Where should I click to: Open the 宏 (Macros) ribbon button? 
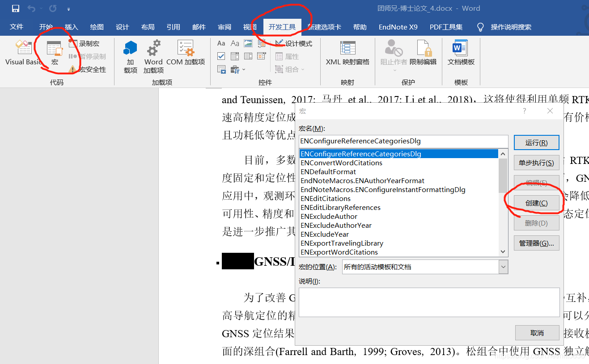point(55,53)
